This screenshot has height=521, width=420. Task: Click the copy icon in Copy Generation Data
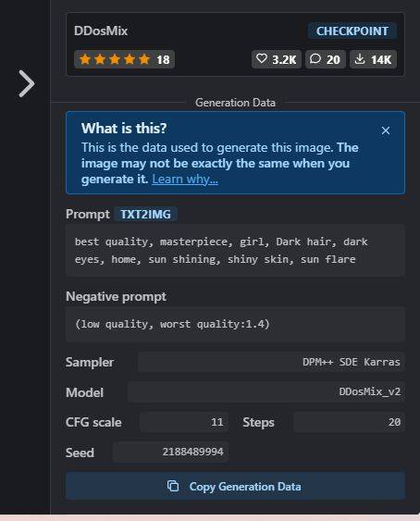[173, 486]
